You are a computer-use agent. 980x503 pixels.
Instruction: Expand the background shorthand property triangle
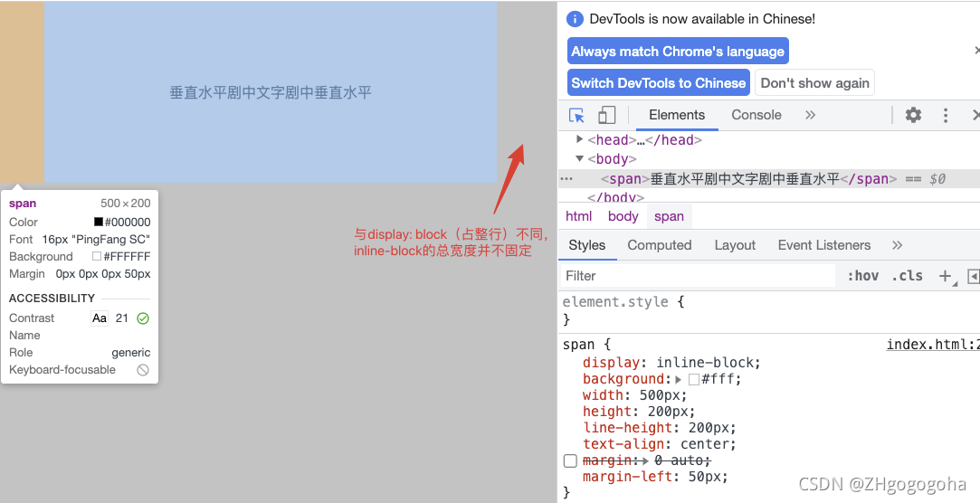678,379
